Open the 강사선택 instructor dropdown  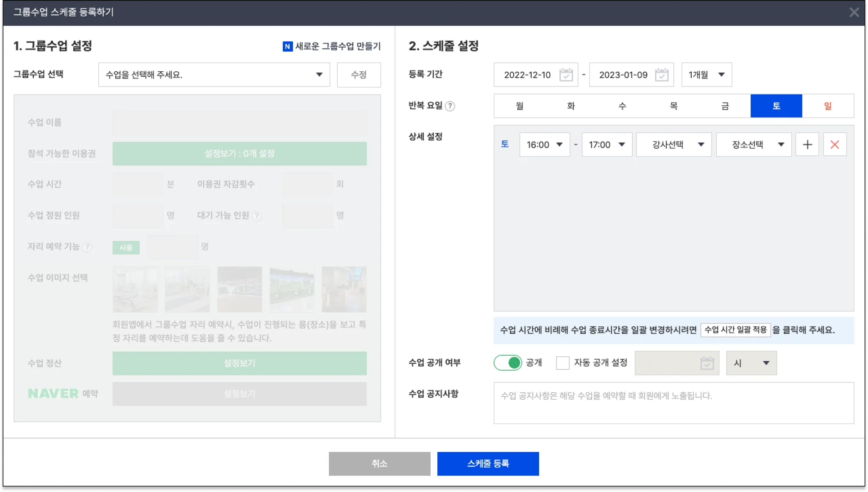click(673, 145)
